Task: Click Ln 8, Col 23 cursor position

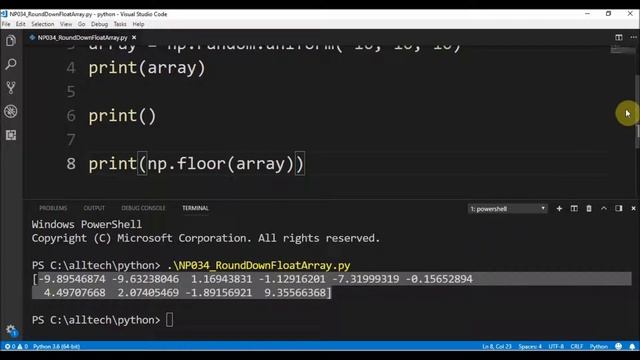Action: [497, 347]
